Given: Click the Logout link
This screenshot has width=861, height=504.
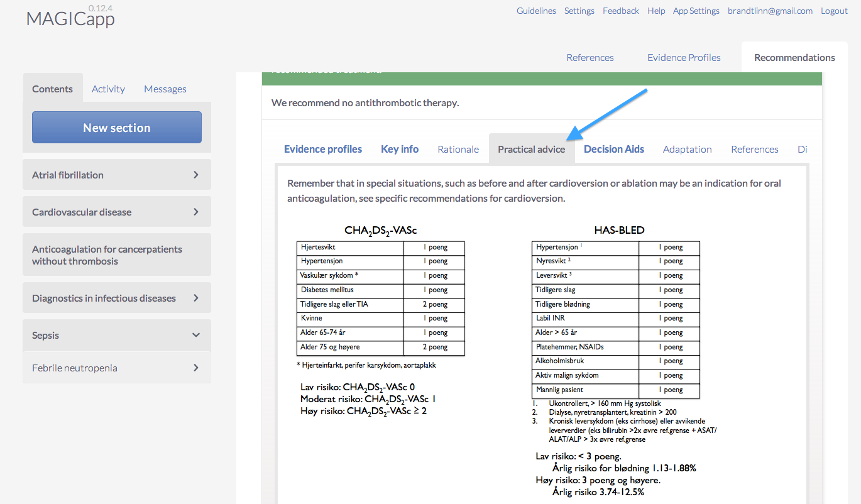Looking at the screenshot, I should pyautogui.click(x=834, y=11).
